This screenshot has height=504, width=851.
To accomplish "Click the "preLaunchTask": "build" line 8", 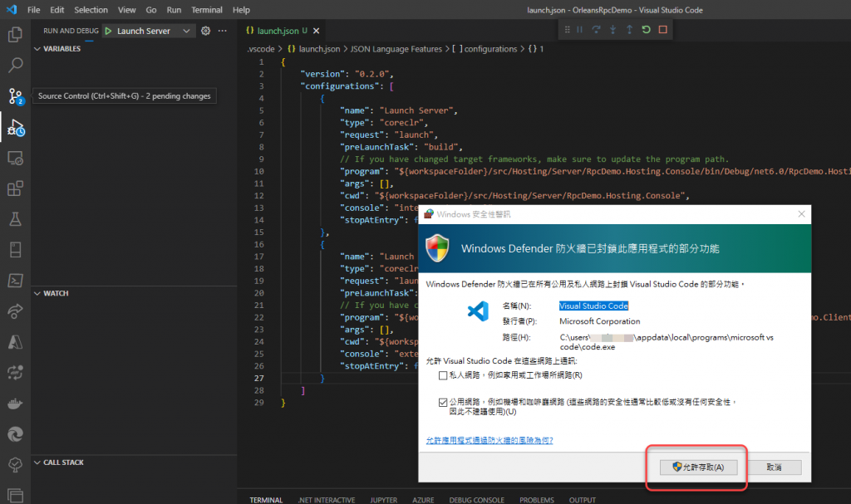I will click(401, 147).
